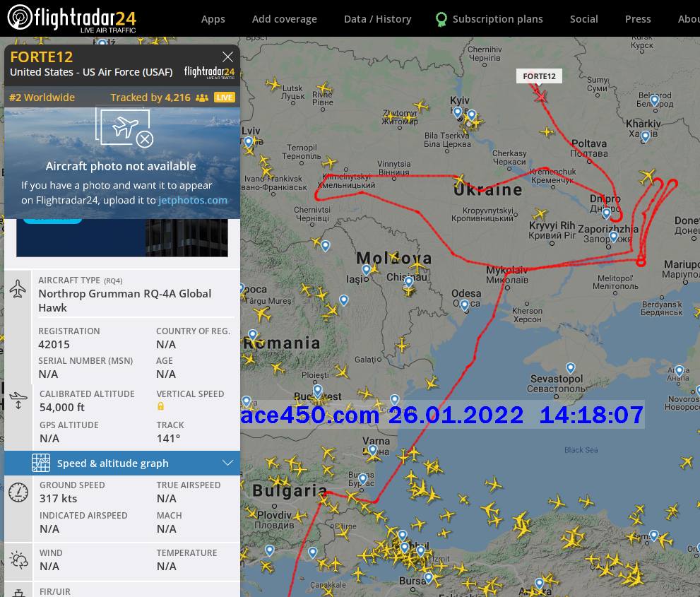Click the FORTE12 aircraft icon on map

click(x=540, y=95)
